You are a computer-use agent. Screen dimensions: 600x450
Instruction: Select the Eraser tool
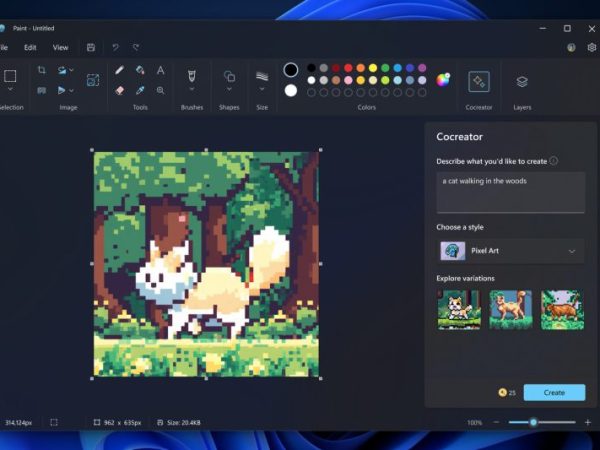119,90
